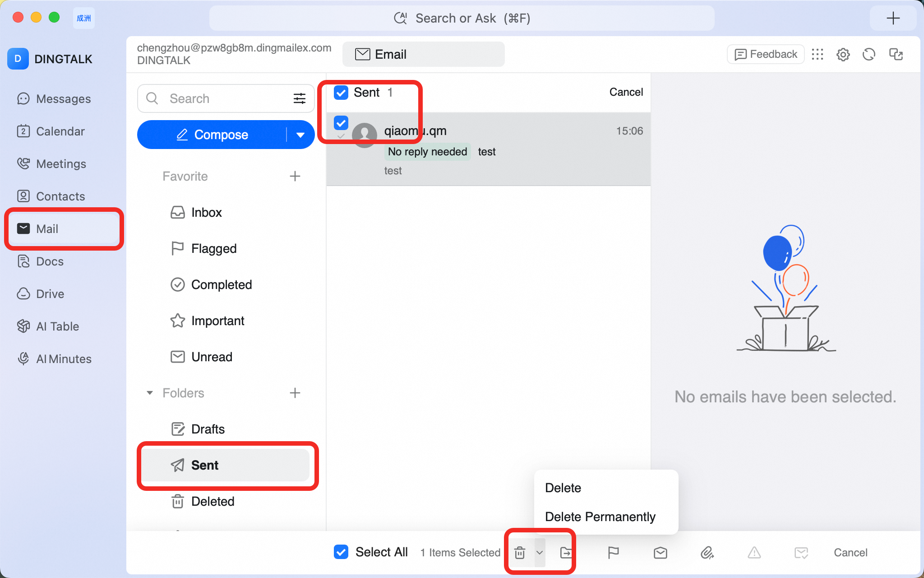Uncheck the qiaomu.qm email checkbox
This screenshot has width=924, height=578.
(341, 123)
